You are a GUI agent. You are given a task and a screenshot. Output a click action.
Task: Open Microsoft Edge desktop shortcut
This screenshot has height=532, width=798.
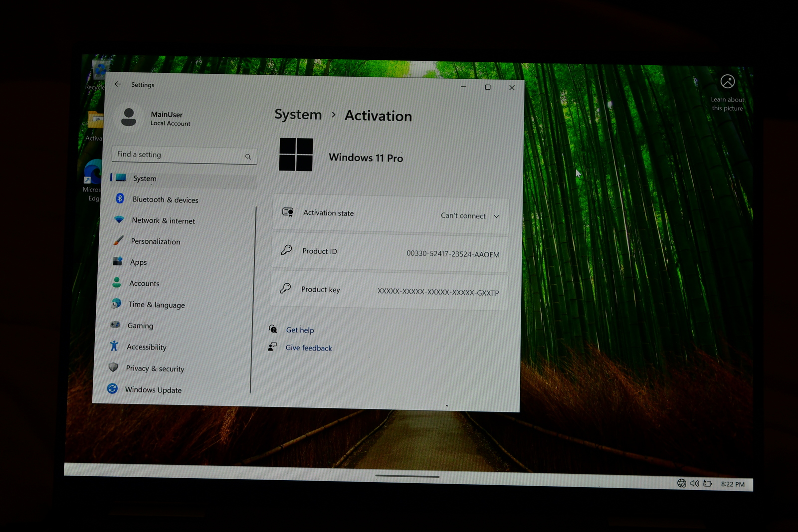(93, 180)
